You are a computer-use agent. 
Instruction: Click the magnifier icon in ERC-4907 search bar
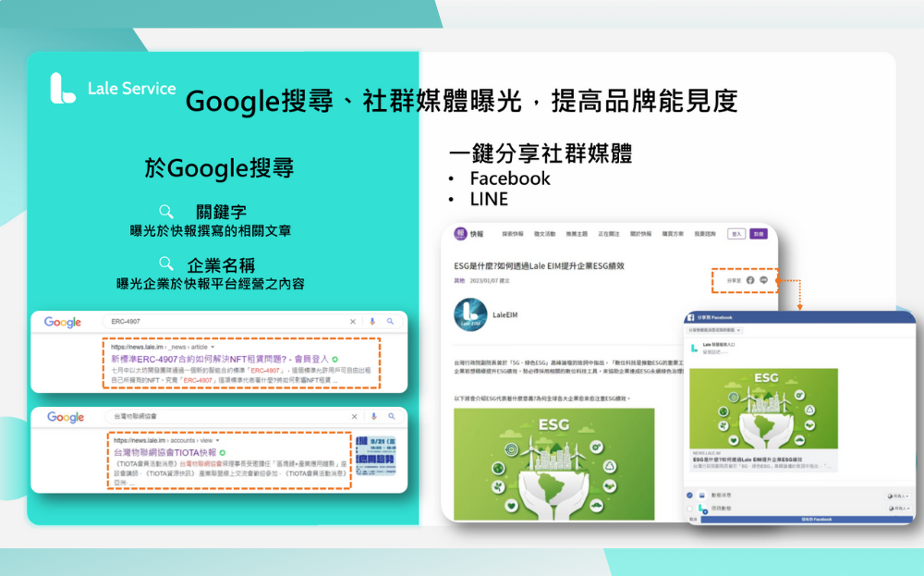[390, 322]
